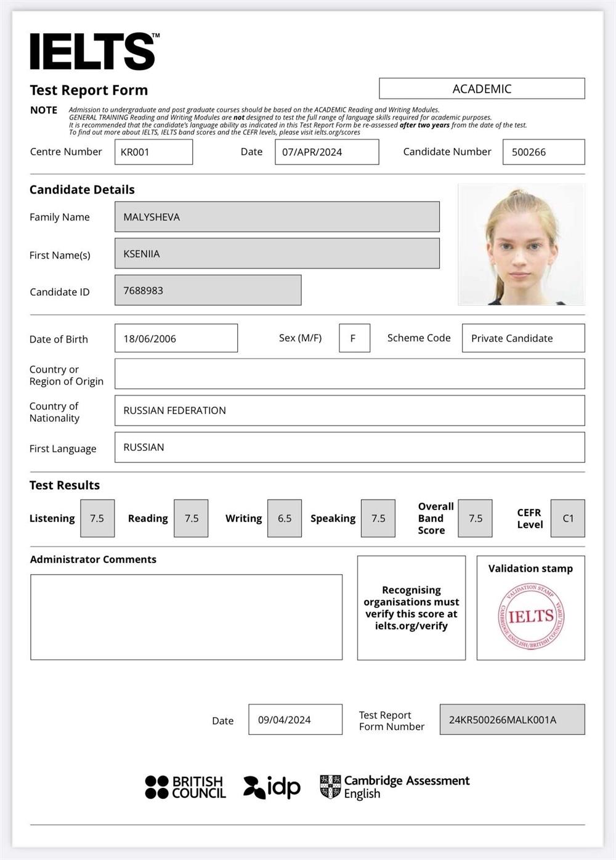Click the empty Administrator Comments box

pyautogui.click(x=187, y=617)
